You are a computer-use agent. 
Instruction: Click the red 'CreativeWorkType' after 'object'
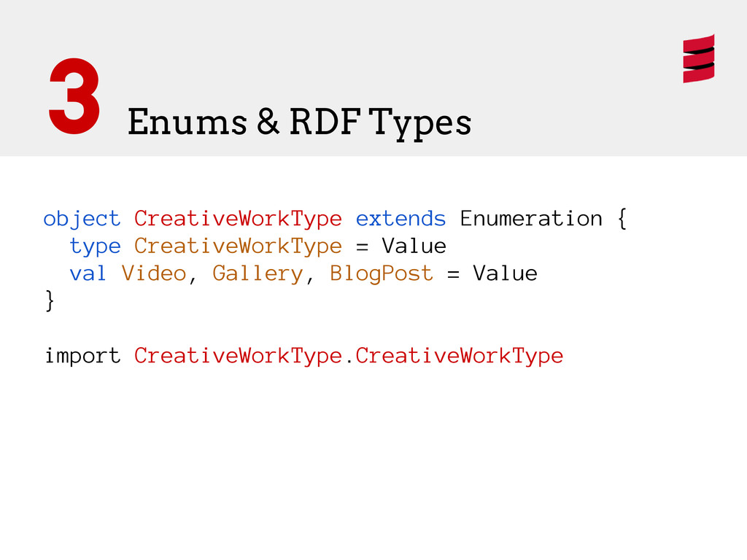coord(238,219)
